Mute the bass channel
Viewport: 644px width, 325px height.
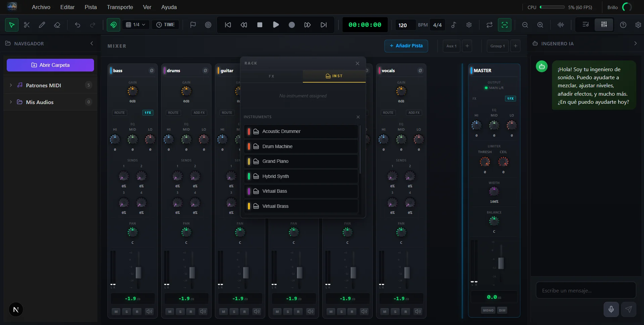(116, 312)
